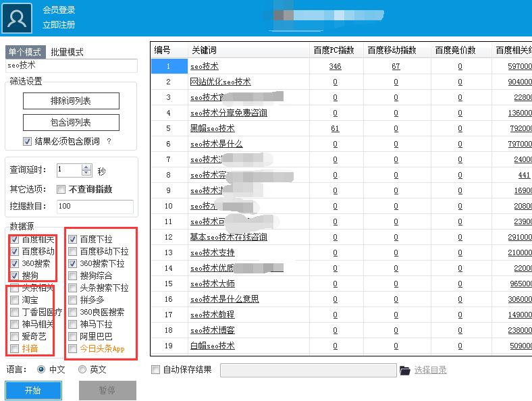
Task: Open 排除词列表 button
Action: coord(72,101)
